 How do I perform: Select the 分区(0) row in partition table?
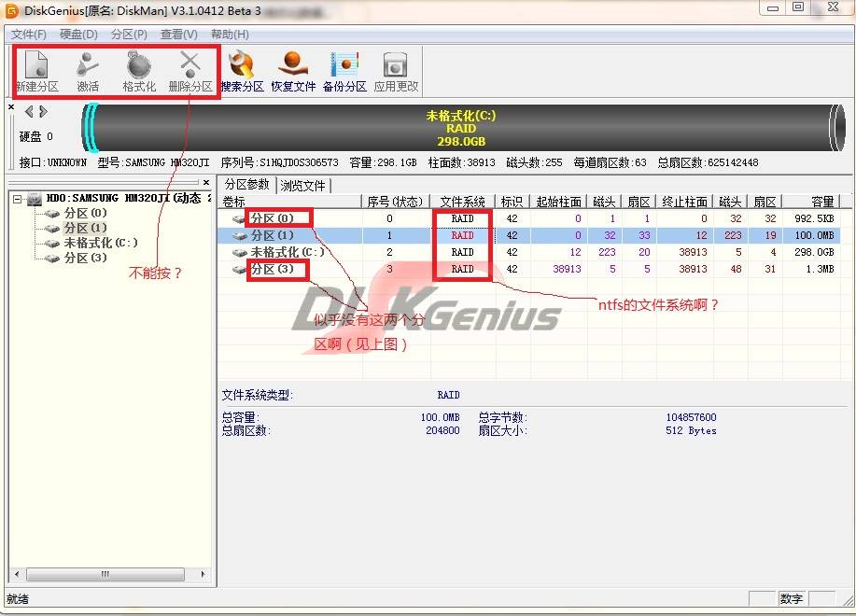pos(528,218)
